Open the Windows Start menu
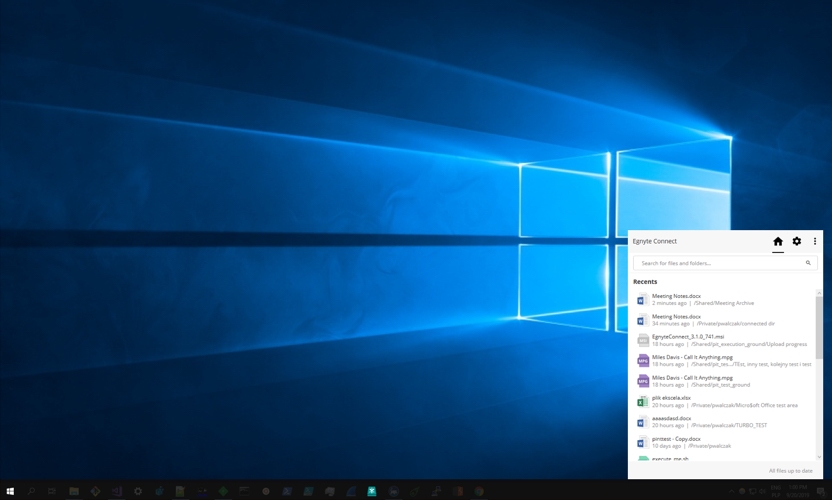Viewport: 832px width, 500px height. [10, 491]
